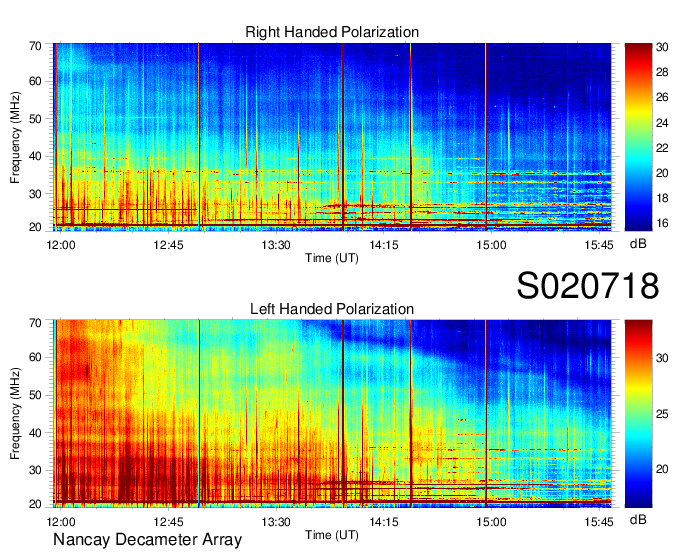Click the 50 MHz tick on Left Handed frequency axis
The width and height of the screenshot is (680, 552).
click(35, 395)
